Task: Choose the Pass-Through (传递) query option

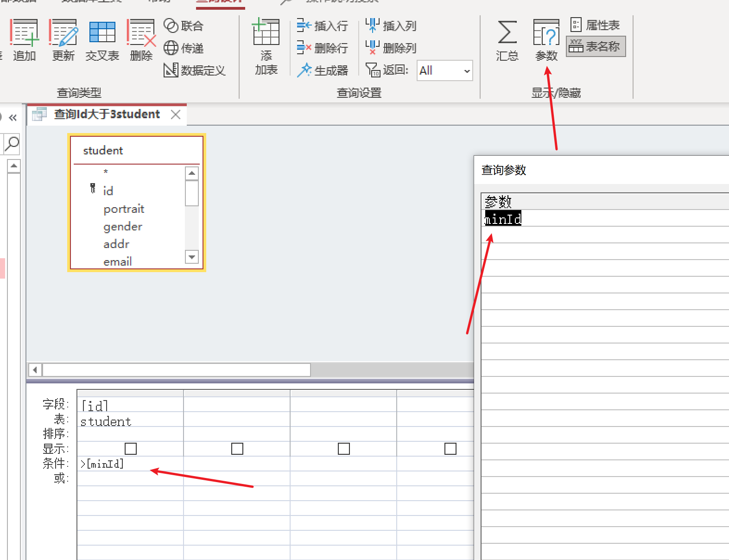Action: click(x=184, y=48)
